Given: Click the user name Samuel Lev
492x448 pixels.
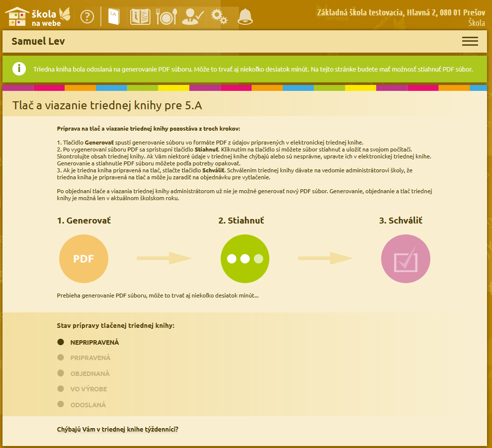Looking at the screenshot, I should coord(38,41).
